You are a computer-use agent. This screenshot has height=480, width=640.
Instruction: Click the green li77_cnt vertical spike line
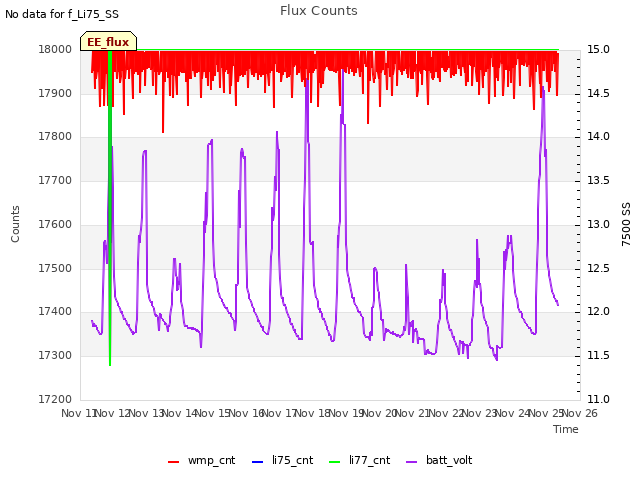pyautogui.click(x=110, y=208)
